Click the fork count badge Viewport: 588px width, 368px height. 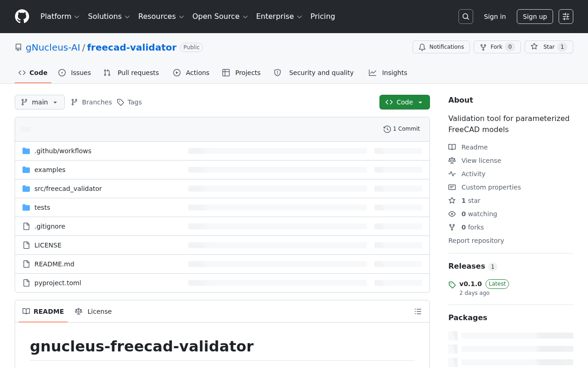[510, 47]
